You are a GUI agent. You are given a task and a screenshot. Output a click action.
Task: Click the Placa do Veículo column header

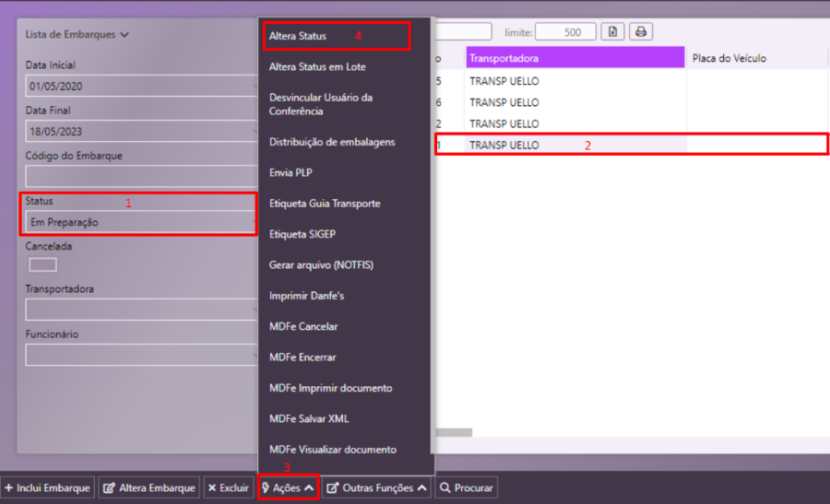point(756,58)
